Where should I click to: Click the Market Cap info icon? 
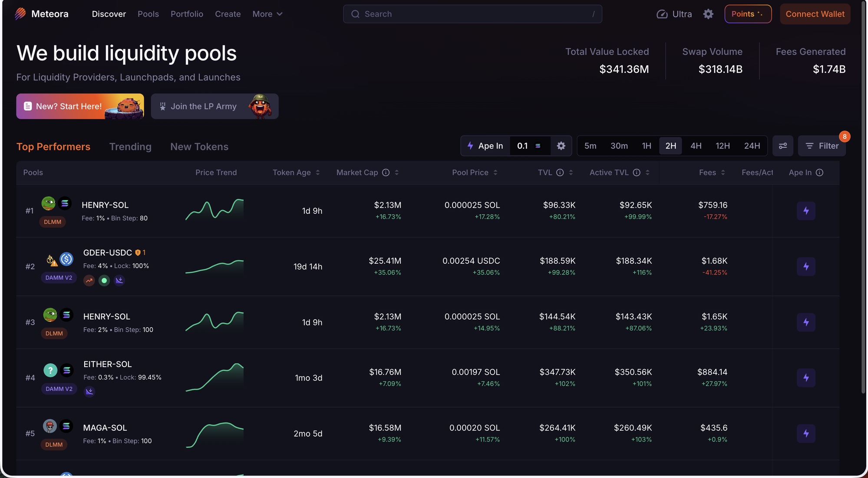pos(386,173)
